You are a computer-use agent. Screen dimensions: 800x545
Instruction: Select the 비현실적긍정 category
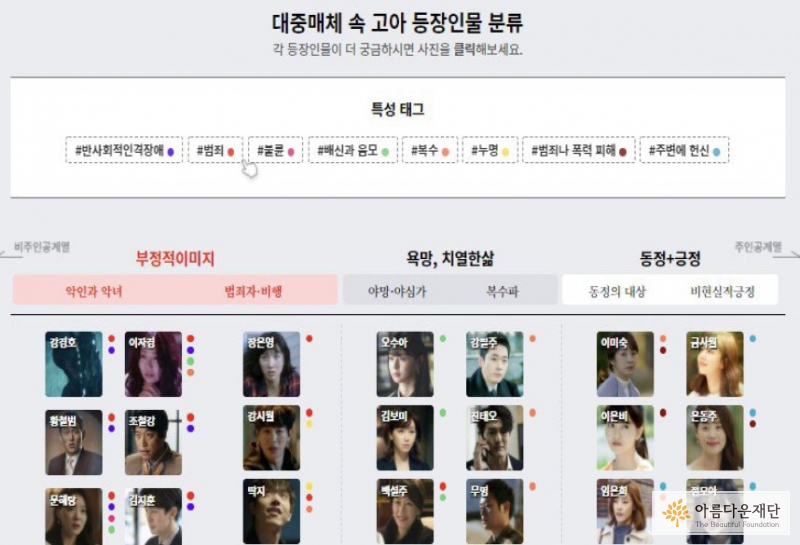click(x=722, y=291)
